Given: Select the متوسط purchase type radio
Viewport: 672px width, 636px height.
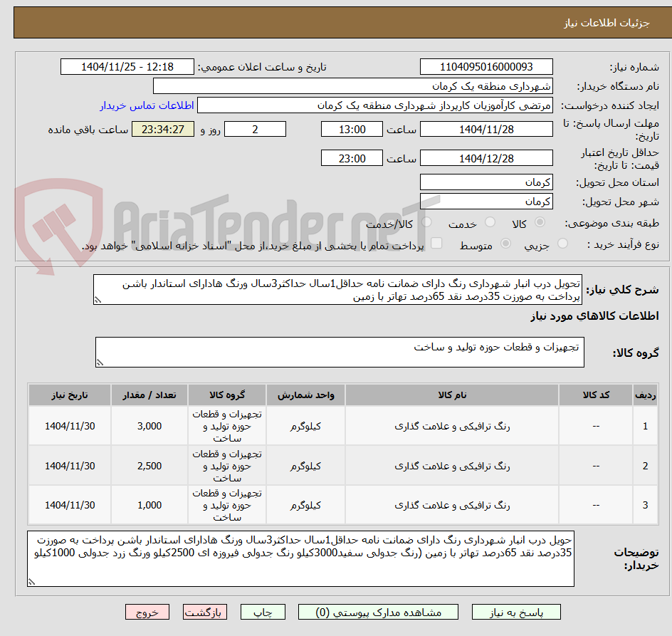Looking at the screenshot, I should pyautogui.click(x=505, y=244).
